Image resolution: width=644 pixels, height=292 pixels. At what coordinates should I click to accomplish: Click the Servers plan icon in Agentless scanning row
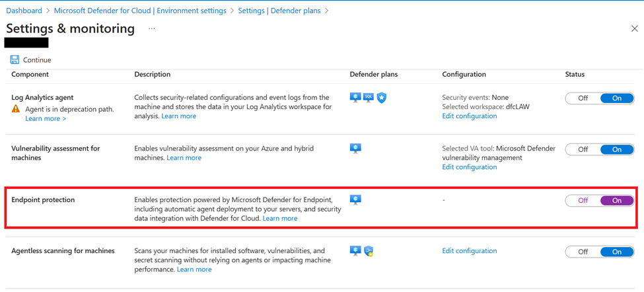[x=355, y=251]
